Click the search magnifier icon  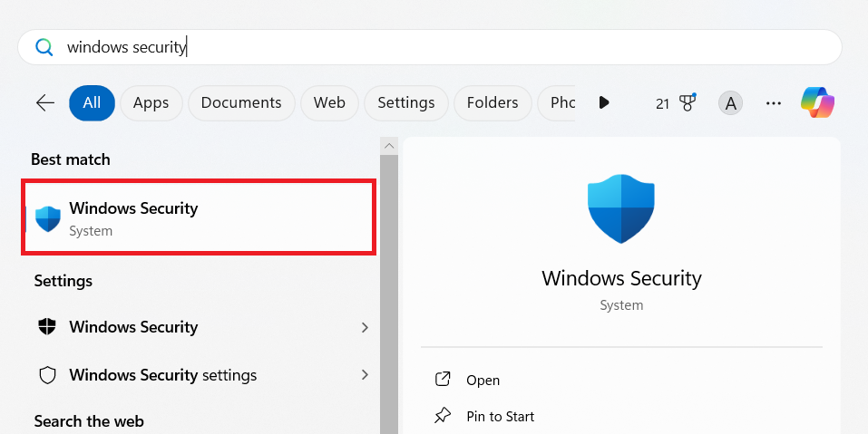[44, 47]
